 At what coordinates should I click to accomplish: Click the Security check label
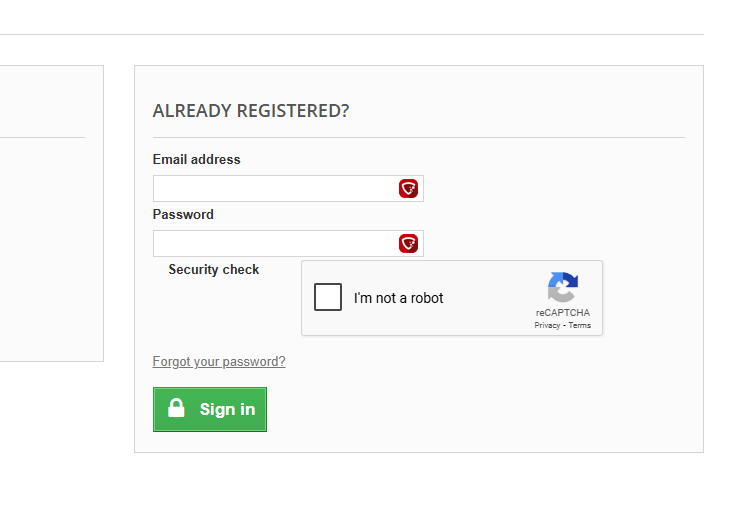coord(214,270)
